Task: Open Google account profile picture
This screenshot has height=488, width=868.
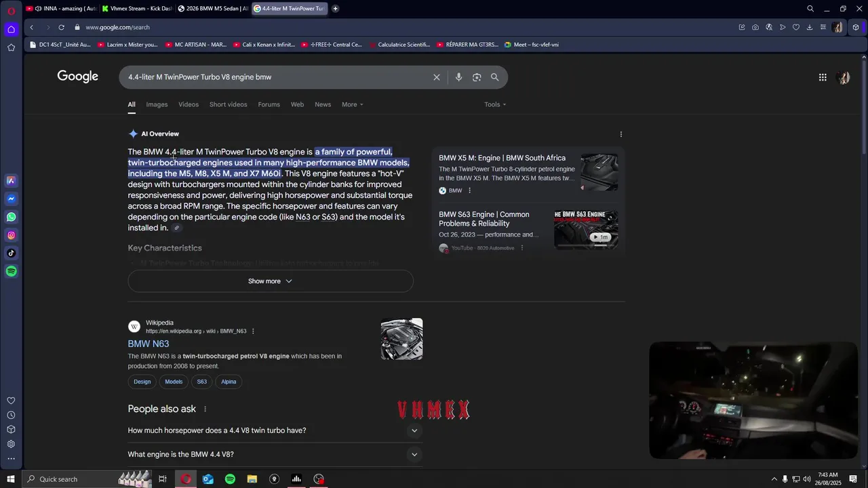Action: click(x=844, y=77)
